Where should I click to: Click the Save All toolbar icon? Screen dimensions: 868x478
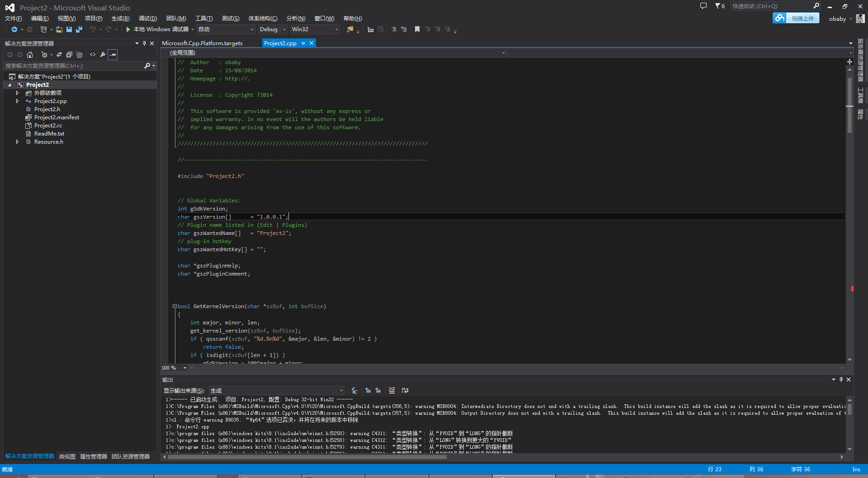coord(79,29)
